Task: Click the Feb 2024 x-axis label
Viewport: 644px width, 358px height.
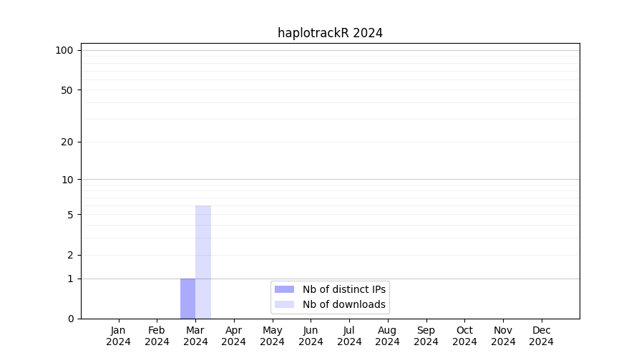Action: click(x=157, y=336)
